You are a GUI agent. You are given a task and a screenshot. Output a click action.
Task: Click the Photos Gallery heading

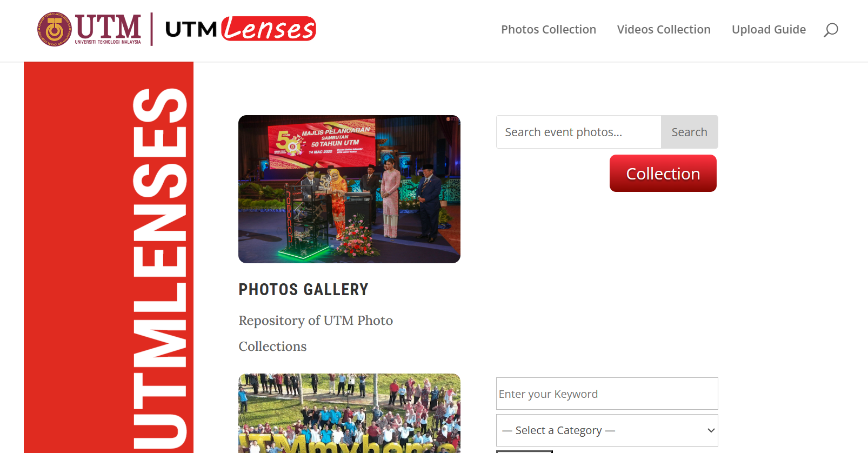(x=303, y=290)
